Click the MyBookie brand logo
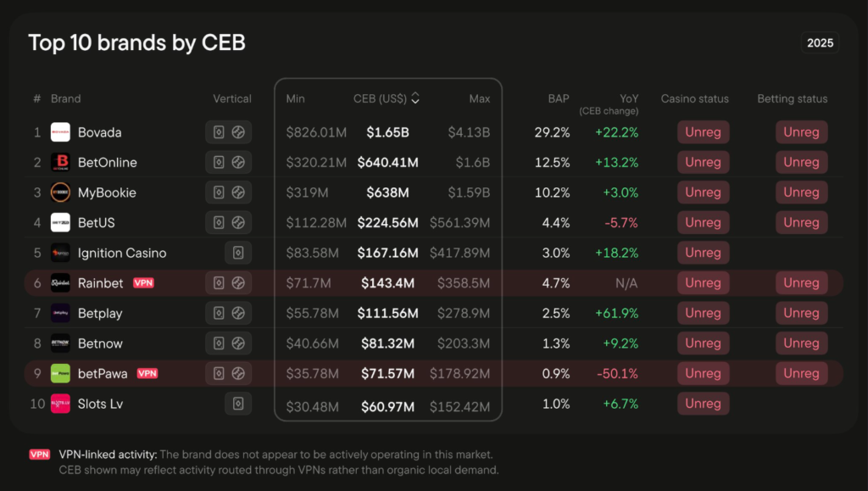Viewport: 868px width, 491px height. pyautogui.click(x=60, y=192)
